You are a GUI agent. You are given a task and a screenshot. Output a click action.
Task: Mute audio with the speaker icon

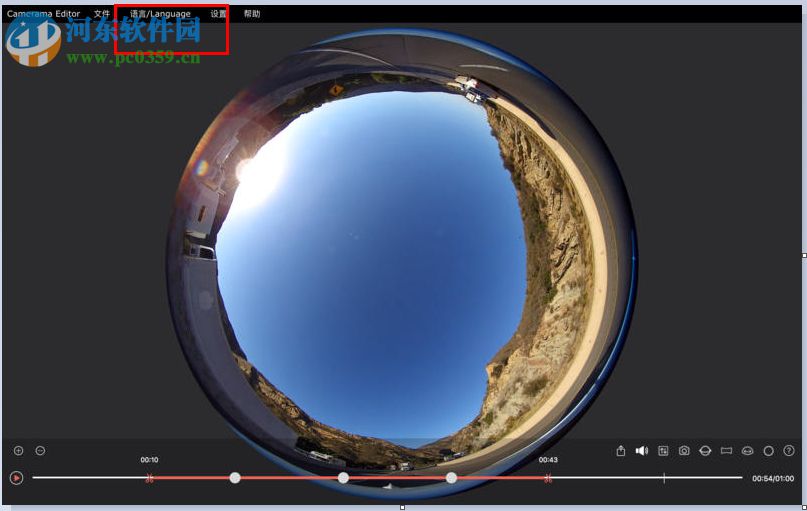point(642,451)
